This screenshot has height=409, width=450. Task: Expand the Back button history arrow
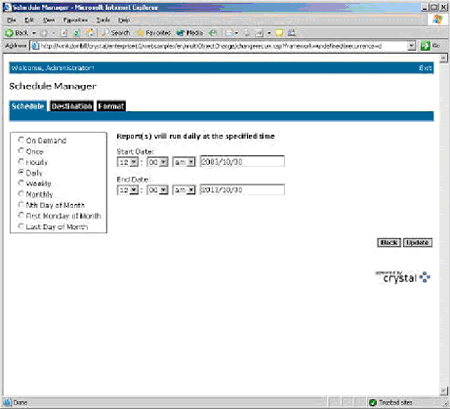[x=34, y=33]
